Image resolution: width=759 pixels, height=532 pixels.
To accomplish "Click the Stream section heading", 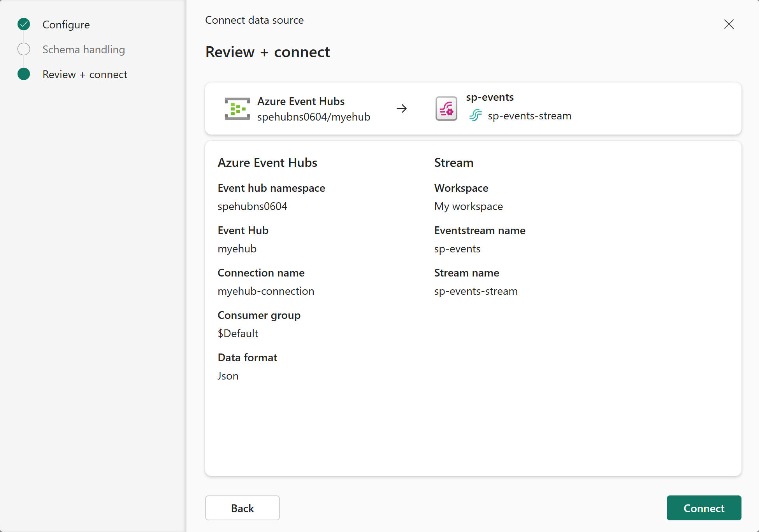I will pyautogui.click(x=454, y=163).
